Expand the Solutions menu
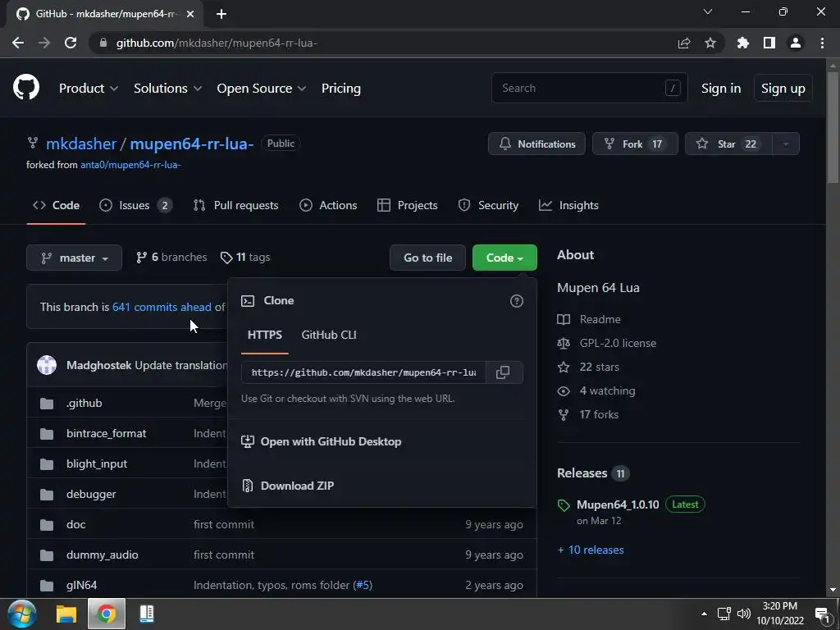 [167, 89]
